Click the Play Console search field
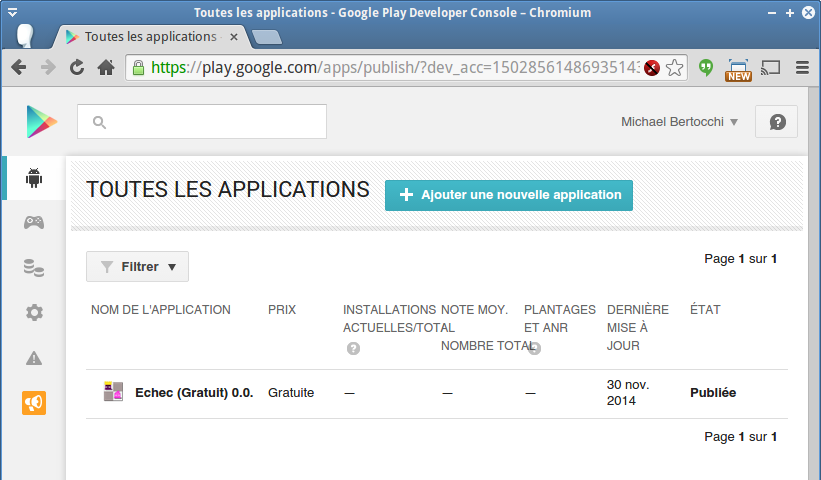The width and height of the screenshot is (821, 480). click(202, 122)
